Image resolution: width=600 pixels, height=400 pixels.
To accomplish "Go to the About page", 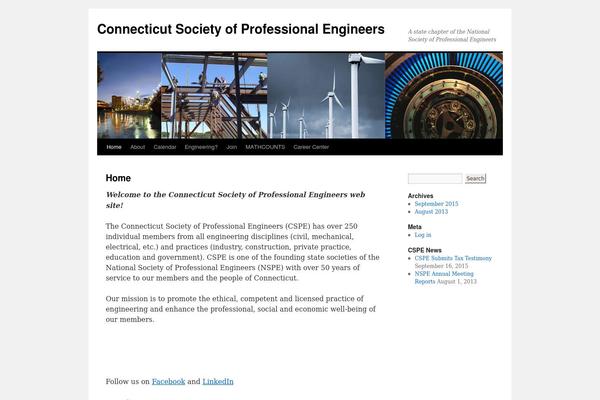I will (x=137, y=147).
